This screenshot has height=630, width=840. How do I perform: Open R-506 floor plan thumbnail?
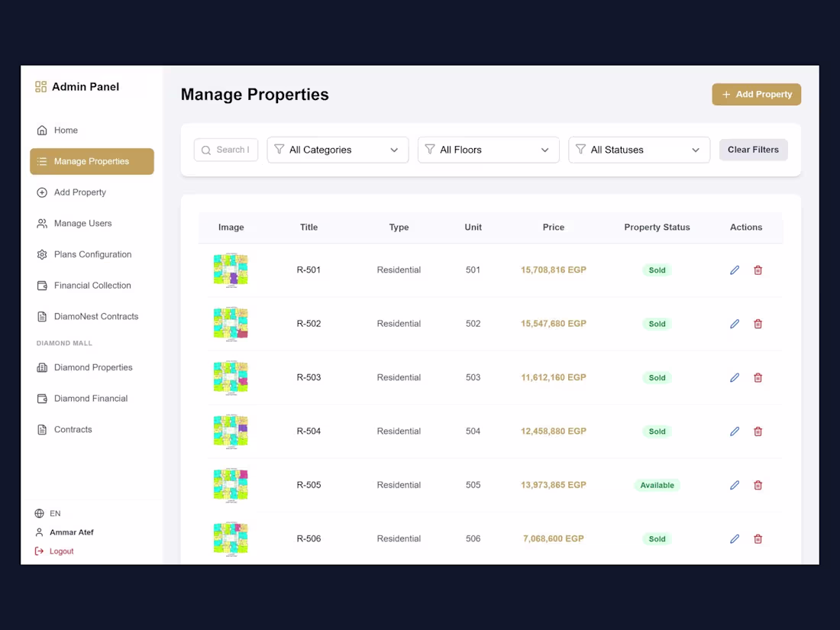231,539
